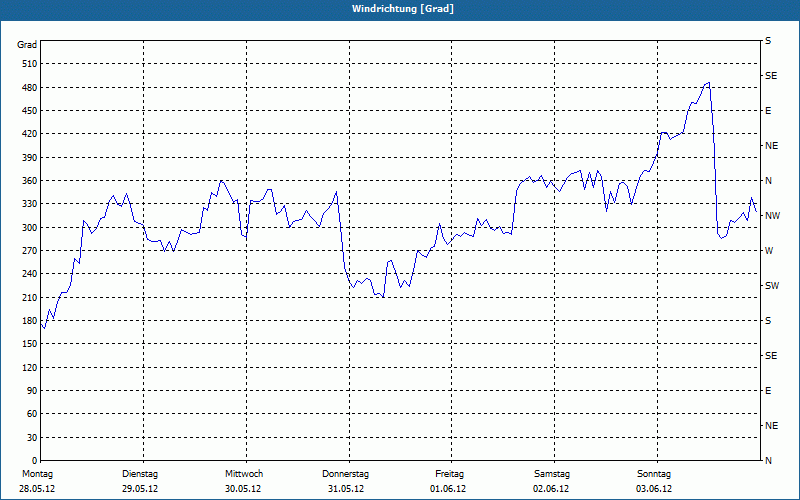This screenshot has height=500, width=800.
Task: Select the '90' y-axis value
Action: tap(32, 391)
